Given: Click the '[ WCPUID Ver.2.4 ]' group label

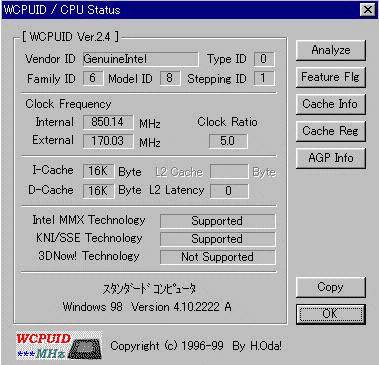Looking at the screenshot, I should pyautogui.click(x=70, y=37).
